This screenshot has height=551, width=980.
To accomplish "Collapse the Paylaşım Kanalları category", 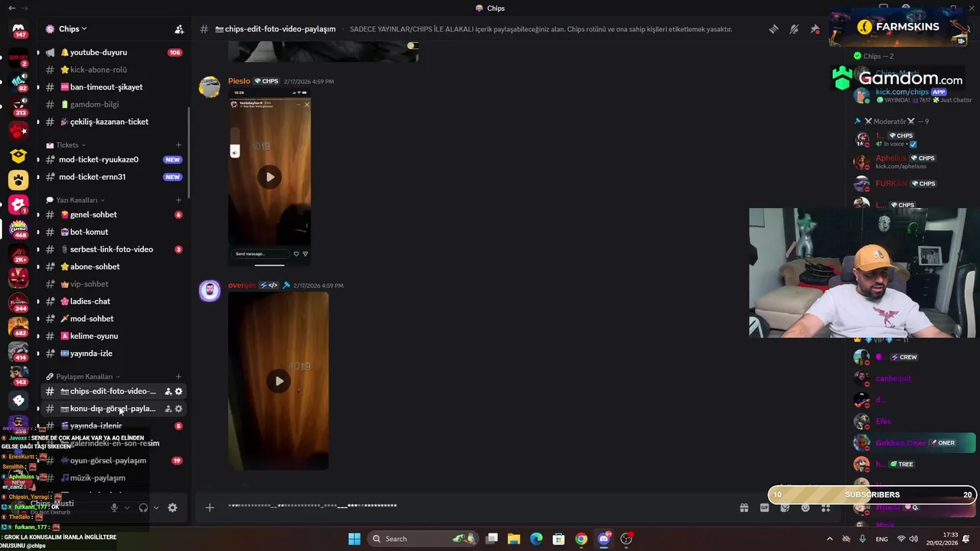I will coord(83,377).
